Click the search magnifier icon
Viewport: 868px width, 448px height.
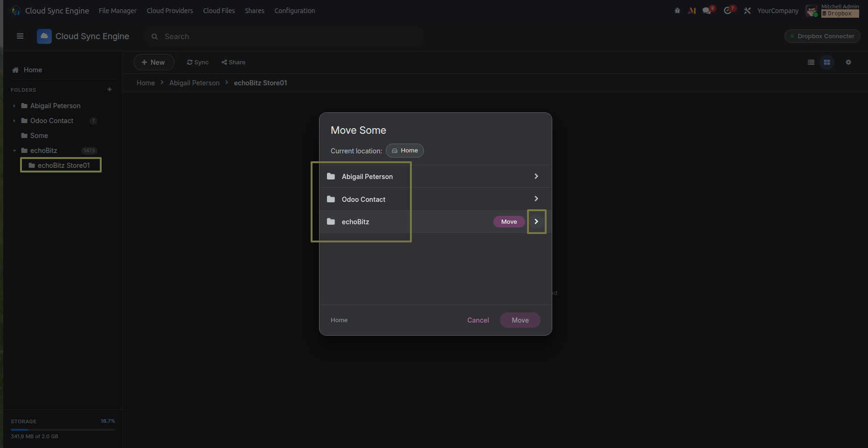pos(154,36)
